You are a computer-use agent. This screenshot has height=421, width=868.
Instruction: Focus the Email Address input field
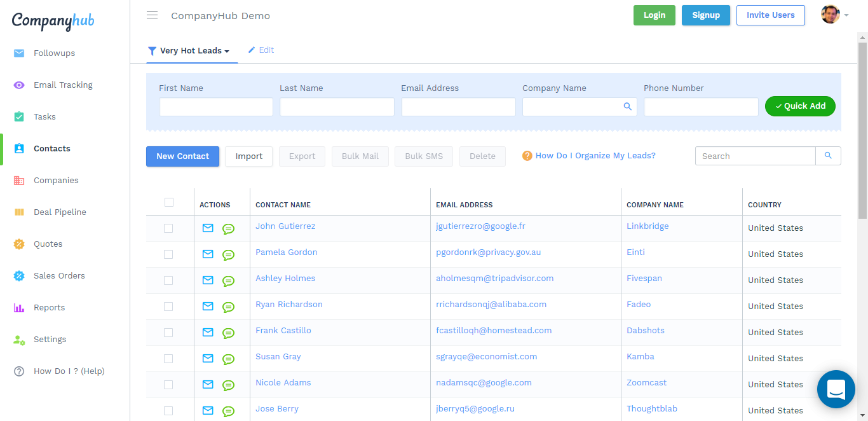(x=458, y=107)
